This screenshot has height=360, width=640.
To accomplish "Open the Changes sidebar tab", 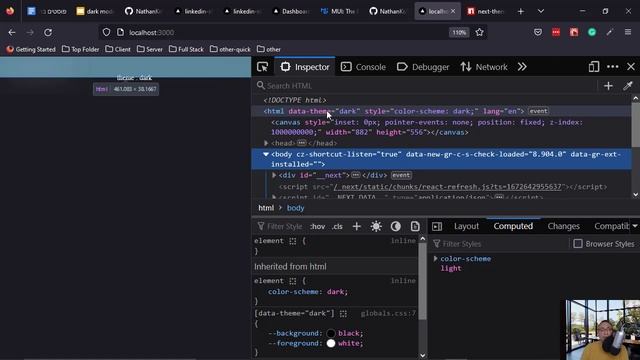I will [563, 226].
